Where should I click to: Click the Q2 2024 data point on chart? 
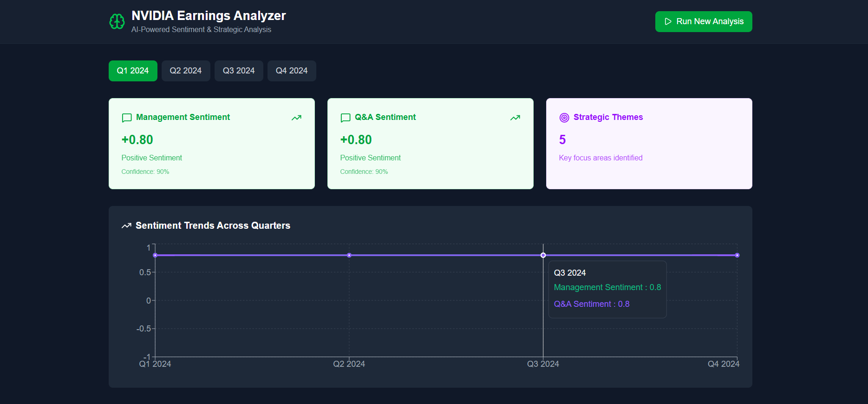349,255
